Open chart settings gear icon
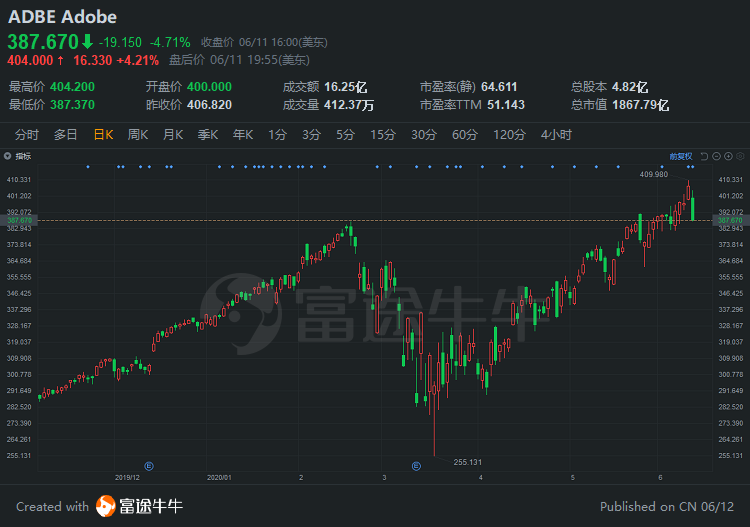The height and width of the screenshot is (527, 750). [x=740, y=156]
